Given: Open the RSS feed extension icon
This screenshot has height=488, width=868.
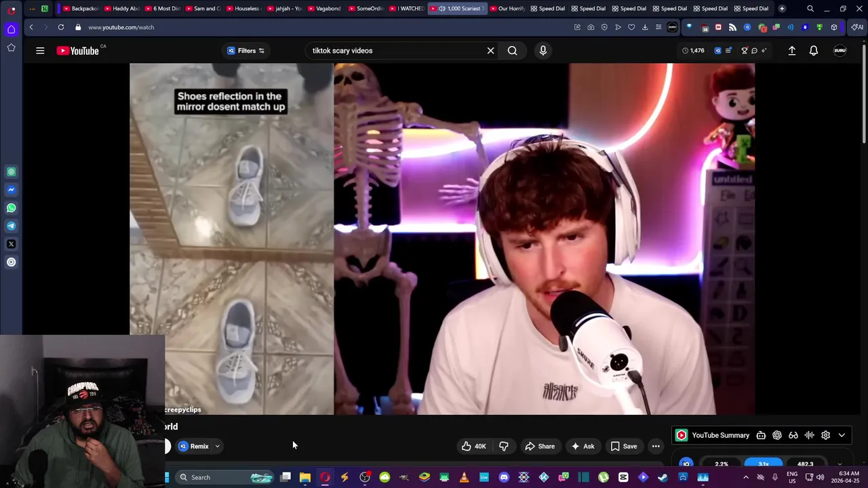Looking at the screenshot, I should (732, 27).
